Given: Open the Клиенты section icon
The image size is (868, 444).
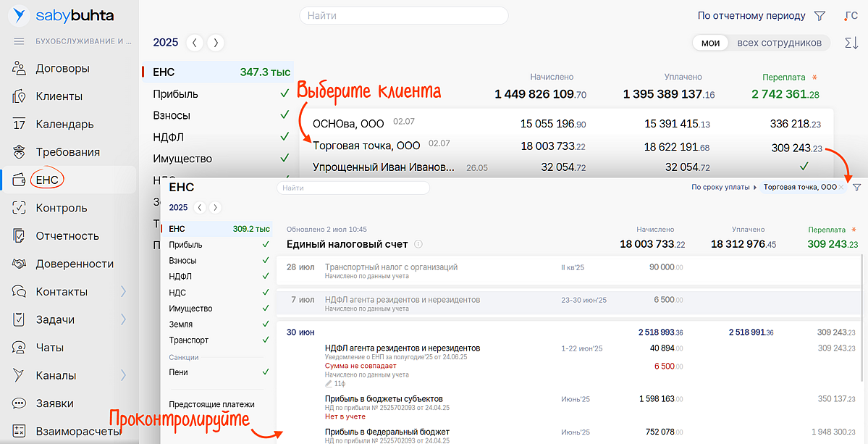Looking at the screenshot, I should [x=20, y=96].
